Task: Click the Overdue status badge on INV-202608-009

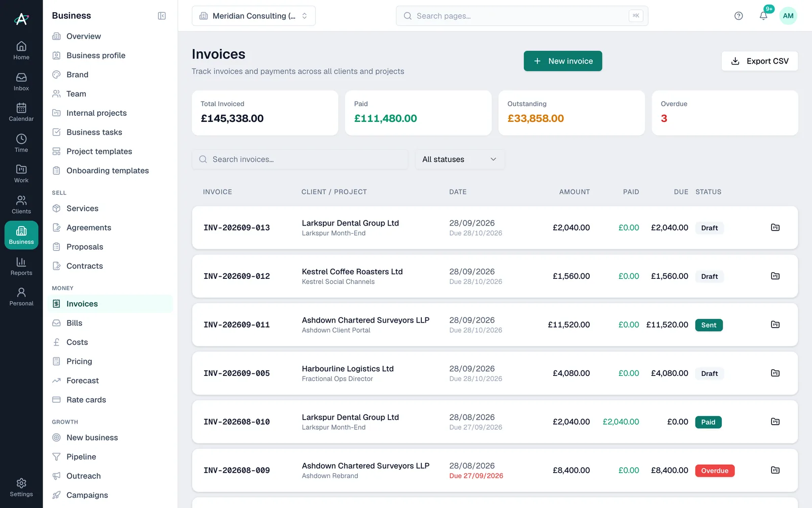Action: [715, 471]
